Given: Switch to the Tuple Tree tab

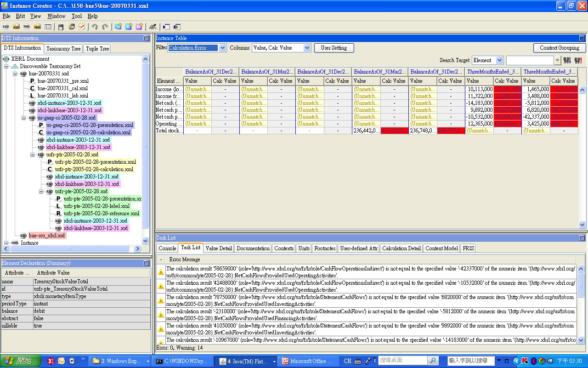Looking at the screenshot, I should pyautogui.click(x=97, y=48).
